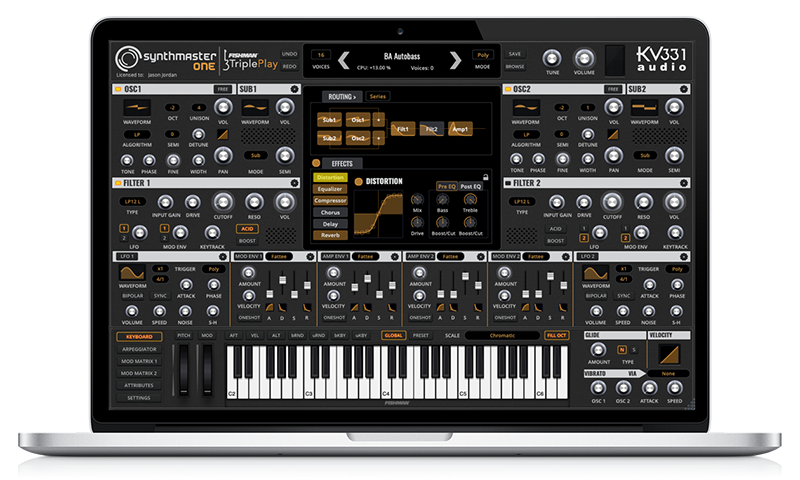The height and width of the screenshot is (480, 800).
Task: Click the SUB2 waveform display
Action: [644, 108]
